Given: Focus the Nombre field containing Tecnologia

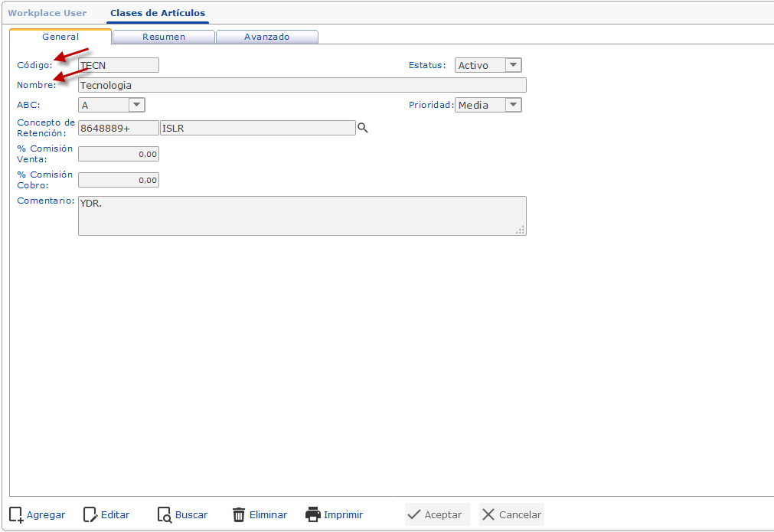Looking at the screenshot, I should click(x=302, y=85).
